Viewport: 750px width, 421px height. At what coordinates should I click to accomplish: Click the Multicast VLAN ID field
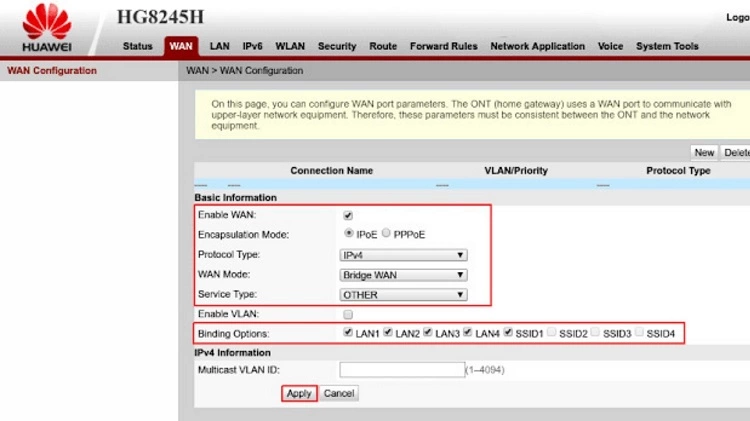click(402, 370)
